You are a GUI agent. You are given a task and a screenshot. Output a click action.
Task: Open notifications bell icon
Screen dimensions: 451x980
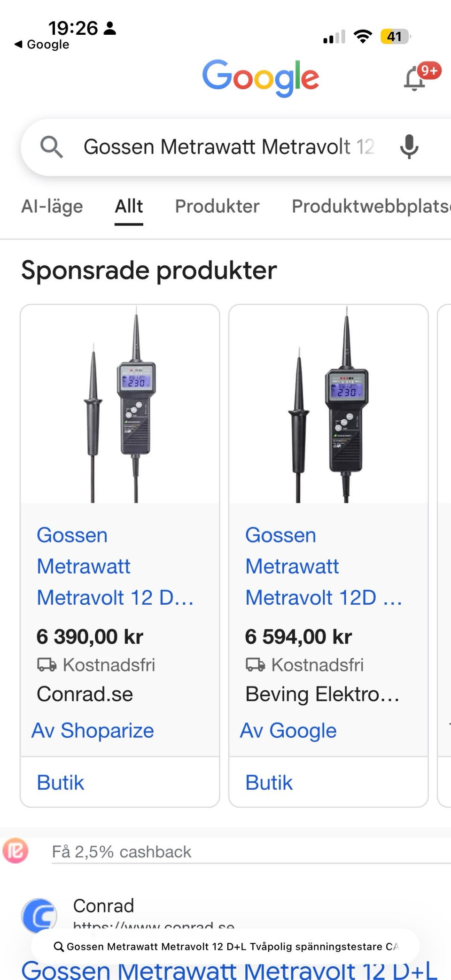click(x=415, y=78)
